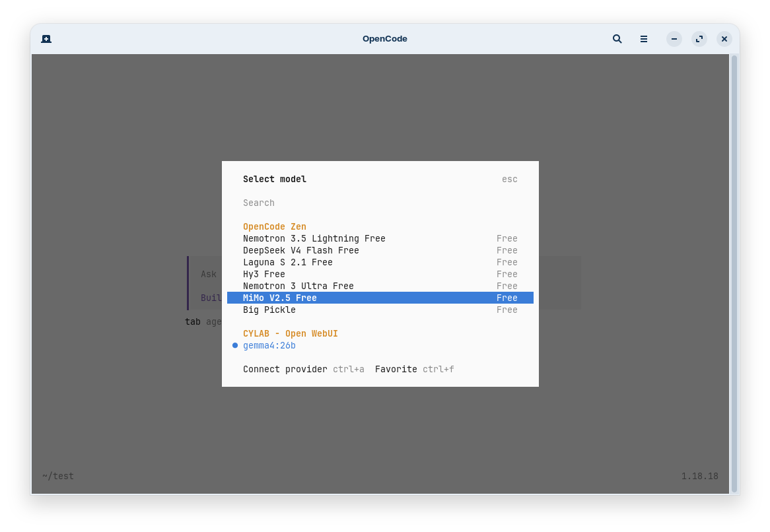Click the CYLAB - Open WebUI heading
The image size is (770, 532).
coord(290,334)
